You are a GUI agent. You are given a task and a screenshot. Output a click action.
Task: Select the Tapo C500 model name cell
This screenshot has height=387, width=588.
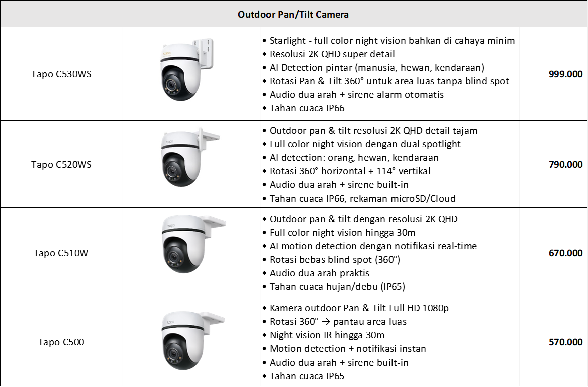[x=61, y=342]
